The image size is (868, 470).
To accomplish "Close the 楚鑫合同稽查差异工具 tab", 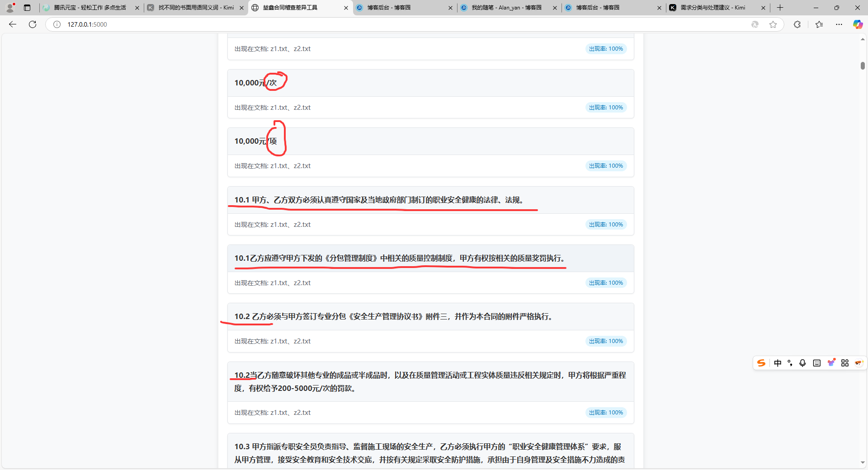I will [346, 8].
